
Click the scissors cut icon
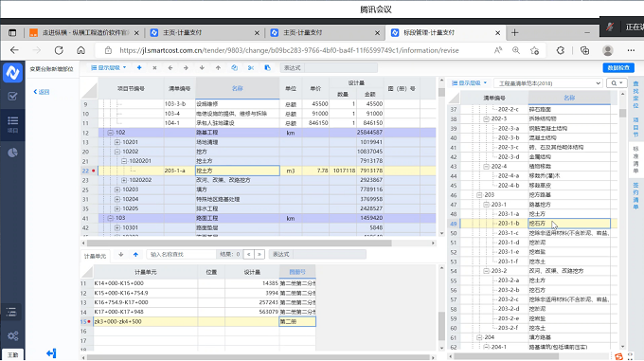click(251, 68)
